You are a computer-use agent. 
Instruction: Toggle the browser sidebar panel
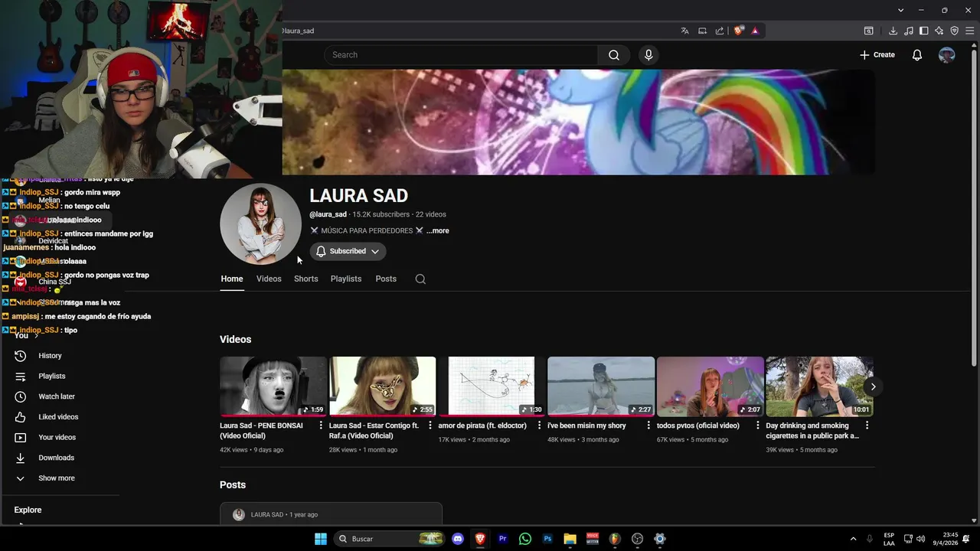tap(924, 31)
